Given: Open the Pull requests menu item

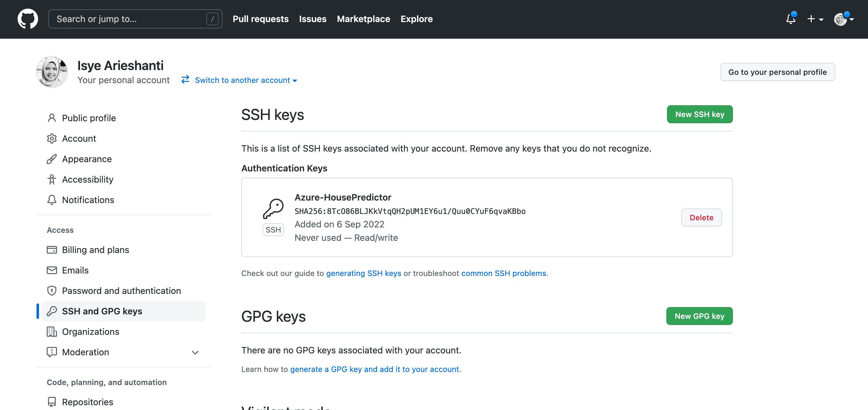Looking at the screenshot, I should 261,19.
